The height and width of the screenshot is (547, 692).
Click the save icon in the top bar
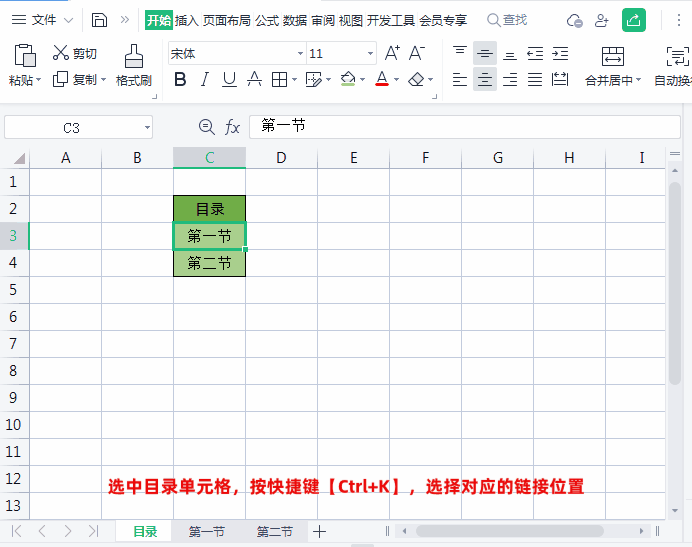(99, 20)
